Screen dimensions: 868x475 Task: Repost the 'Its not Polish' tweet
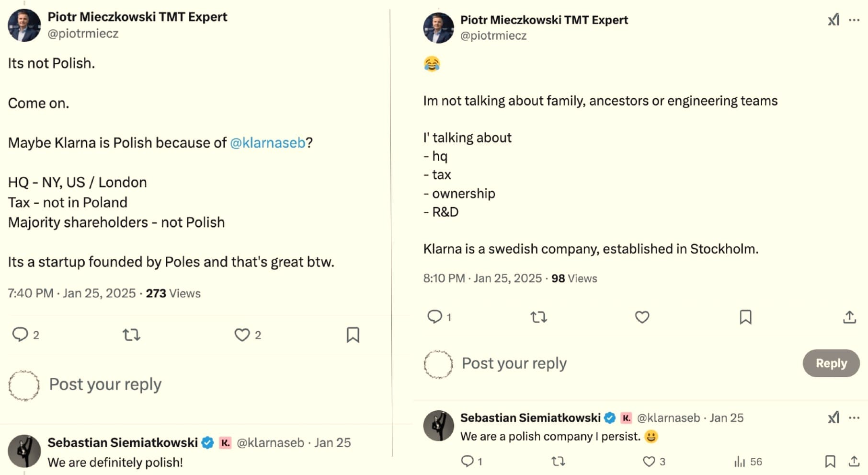coord(131,334)
